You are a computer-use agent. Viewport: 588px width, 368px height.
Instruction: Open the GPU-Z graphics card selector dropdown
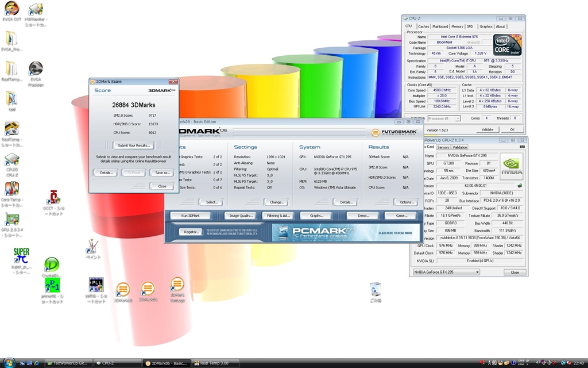click(x=446, y=272)
